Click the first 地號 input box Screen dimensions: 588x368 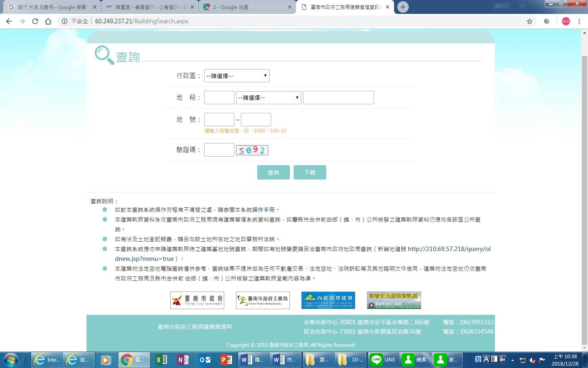(219, 119)
